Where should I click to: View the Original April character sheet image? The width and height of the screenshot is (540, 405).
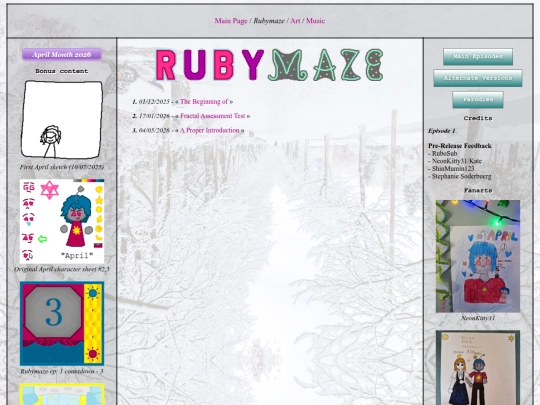coord(62,221)
